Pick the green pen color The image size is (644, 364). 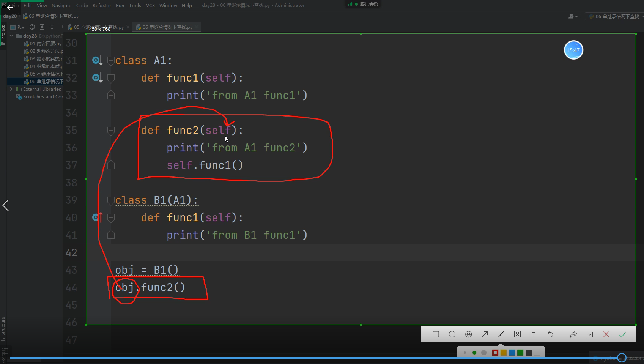click(x=520, y=353)
